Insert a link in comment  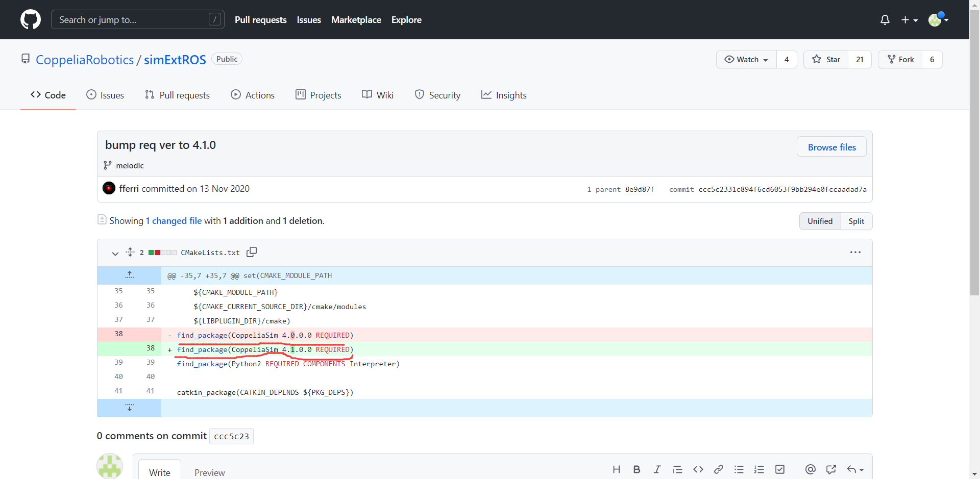(x=719, y=469)
